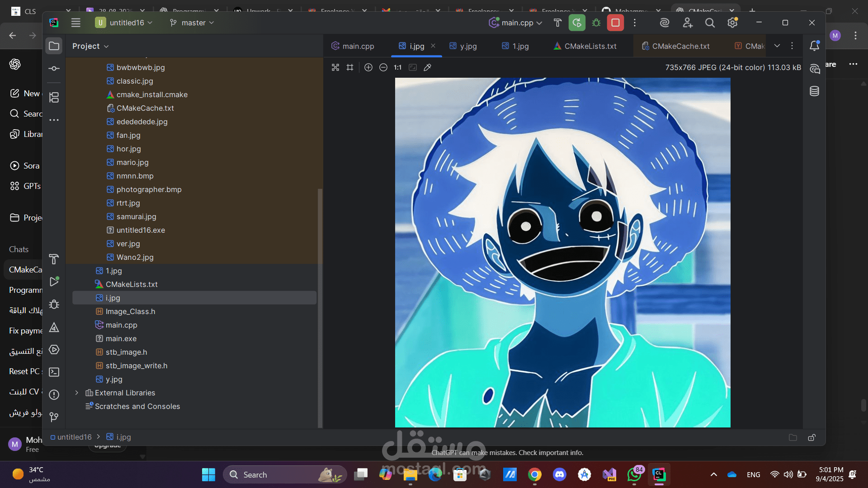868x488 pixels.
Task: Open Windows Start menu on taskbar
Action: 208,474
